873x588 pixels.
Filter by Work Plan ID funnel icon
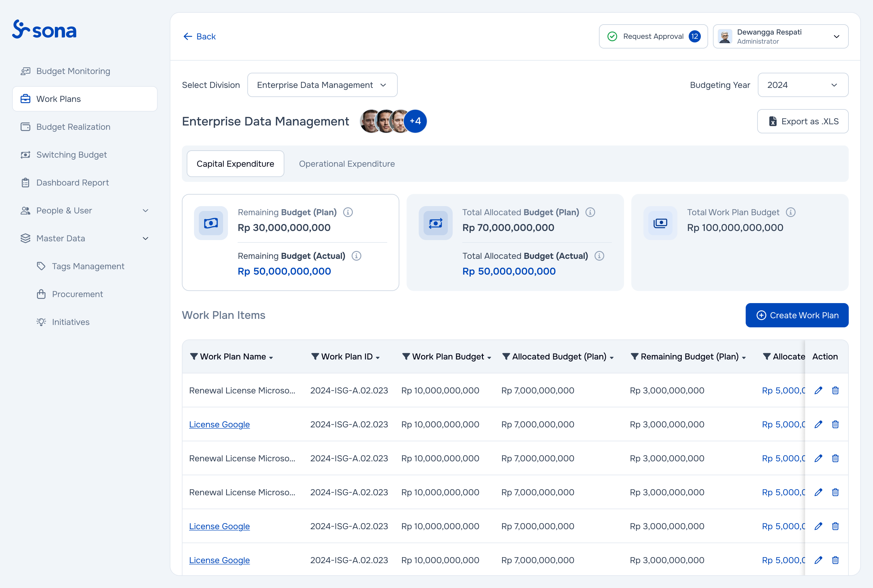315,356
